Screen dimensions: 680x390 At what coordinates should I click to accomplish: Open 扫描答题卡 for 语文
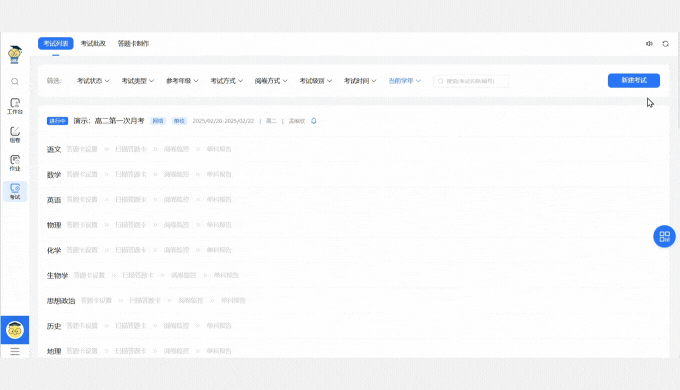(x=131, y=149)
